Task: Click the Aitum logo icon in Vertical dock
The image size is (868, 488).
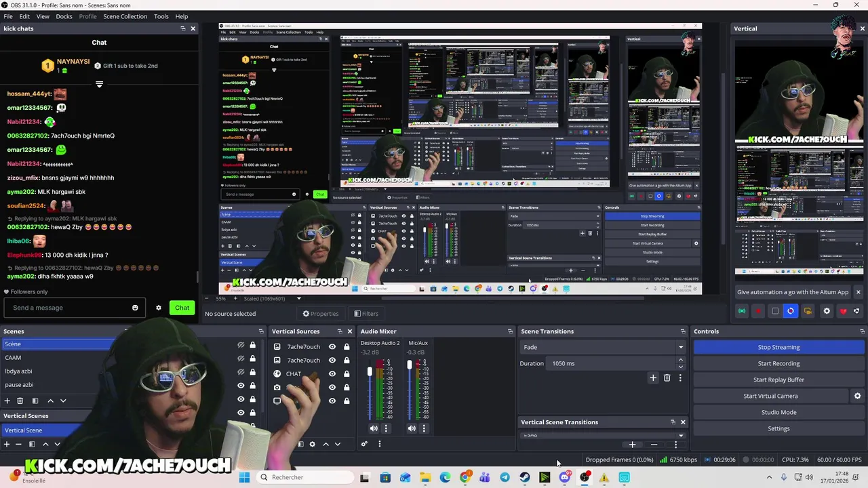Action: coord(856,311)
